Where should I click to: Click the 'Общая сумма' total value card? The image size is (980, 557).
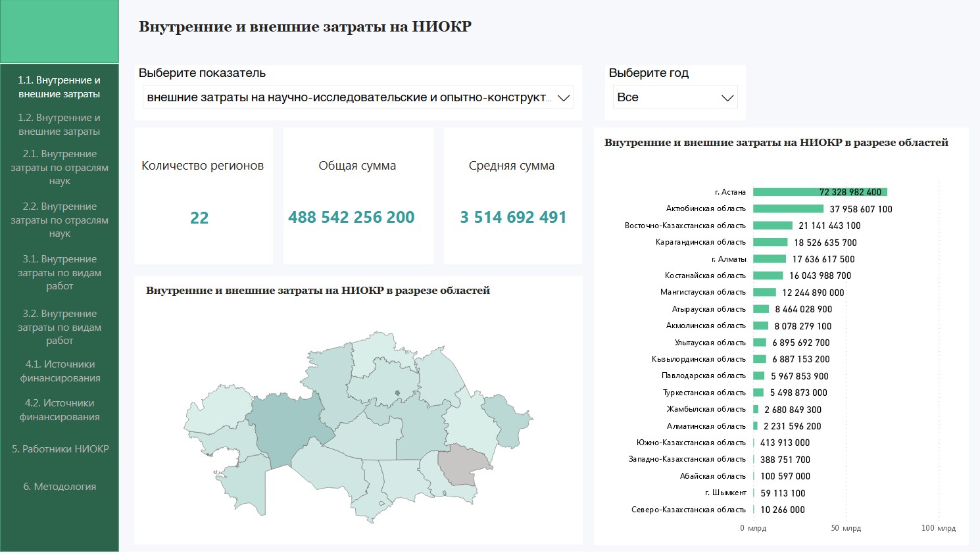351,218
